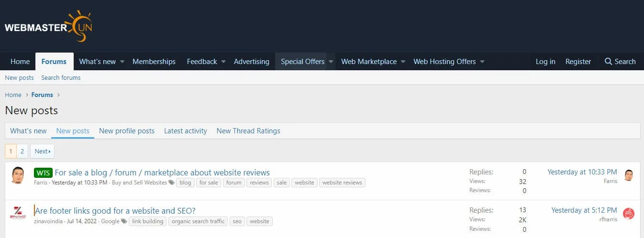Viewport: 644px width, 238px height.
Task: Expand the Web Hosting Offers dropdown arrow
Action: [482, 62]
